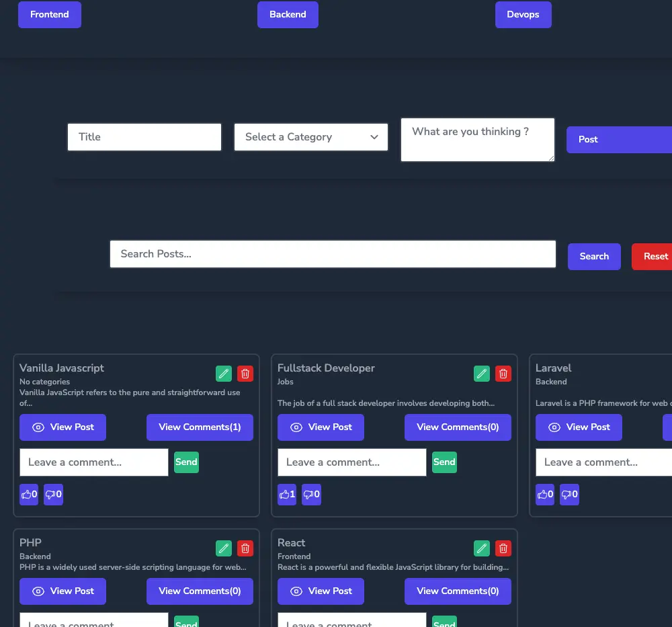The height and width of the screenshot is (627, 672).
Task: Like the Laravel post
Action: [x=545, y=495]
